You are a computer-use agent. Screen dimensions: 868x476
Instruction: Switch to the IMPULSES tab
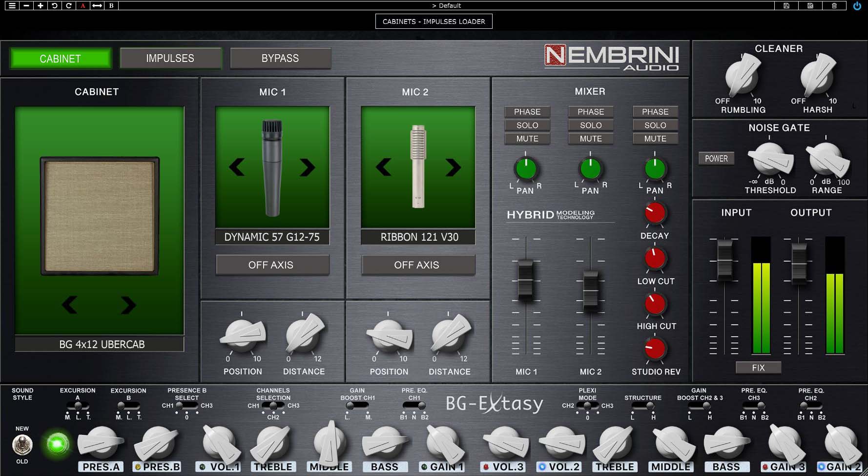[x=170, y=58]
